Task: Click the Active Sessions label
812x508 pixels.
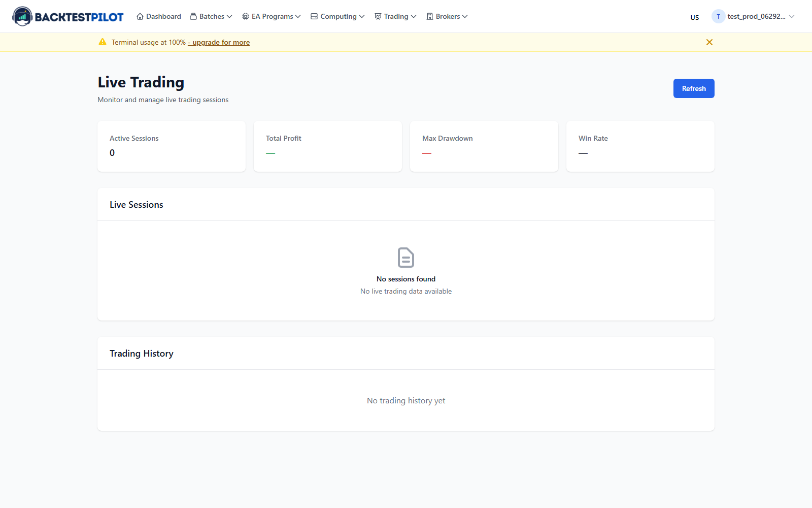Action: (x=134, y=138)
